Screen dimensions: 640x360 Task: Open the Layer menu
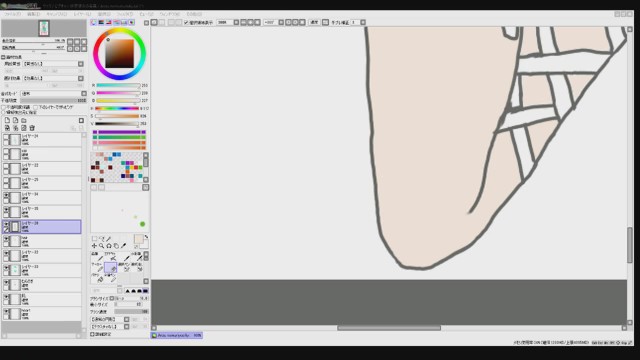pos(82,14)
